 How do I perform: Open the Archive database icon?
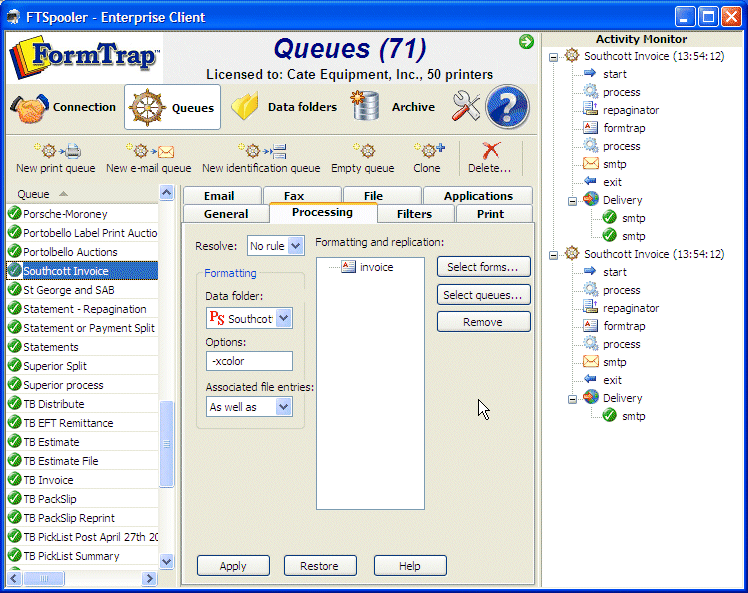(366, 106)
